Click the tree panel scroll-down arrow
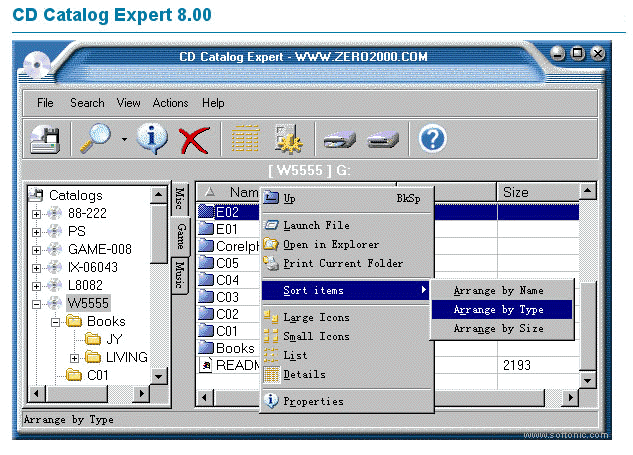Viewport: 633px width, 455px height. click(159, 377)
